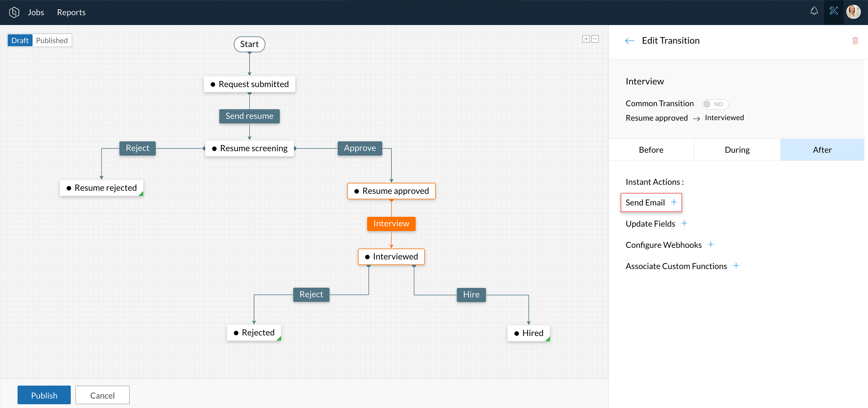Click the Cancel button
Viewport: 868px width, 408px height.
point(102,395)
